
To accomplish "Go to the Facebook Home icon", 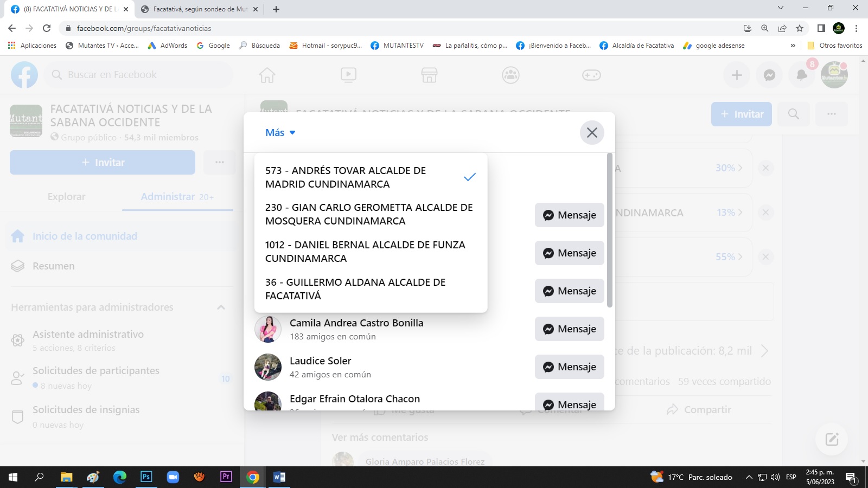I will pos(267,75).
